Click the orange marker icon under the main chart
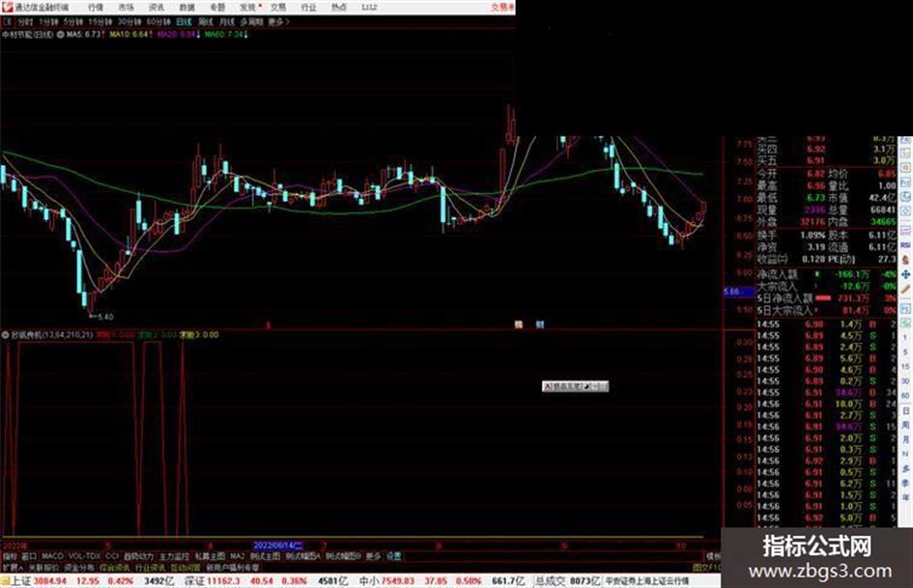Screen dimensions: 913x588 518,324
